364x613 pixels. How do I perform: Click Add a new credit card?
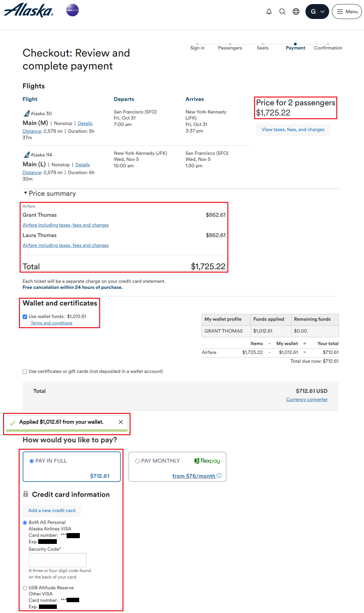(x=52, y=510)
